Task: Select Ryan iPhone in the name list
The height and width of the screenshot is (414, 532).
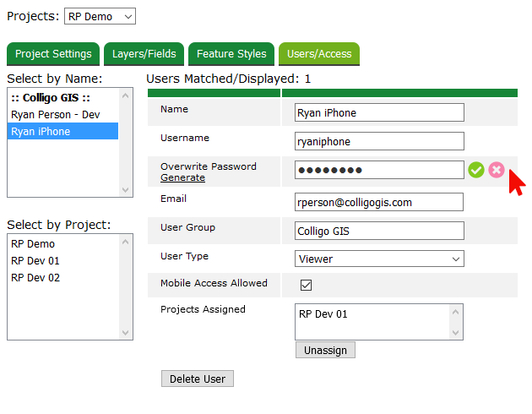Action: coord(41,131)
